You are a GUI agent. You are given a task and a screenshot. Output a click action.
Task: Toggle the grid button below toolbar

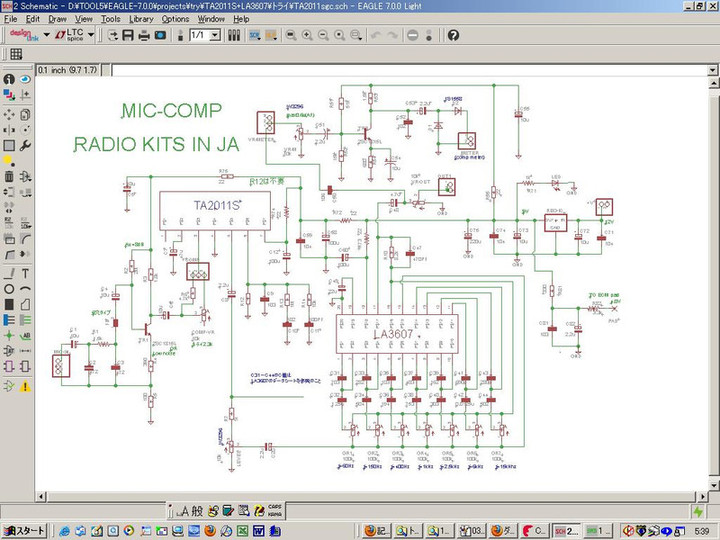tap(16, 54)
